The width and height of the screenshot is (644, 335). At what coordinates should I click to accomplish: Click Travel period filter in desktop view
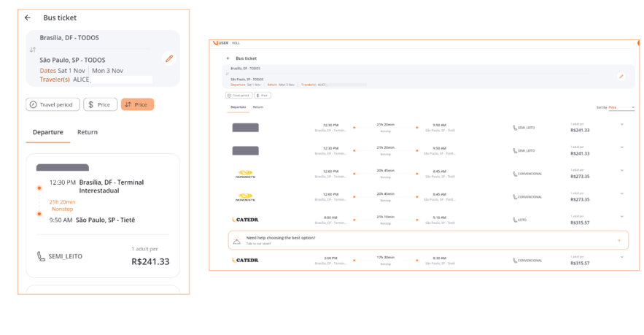click(238, 95)
